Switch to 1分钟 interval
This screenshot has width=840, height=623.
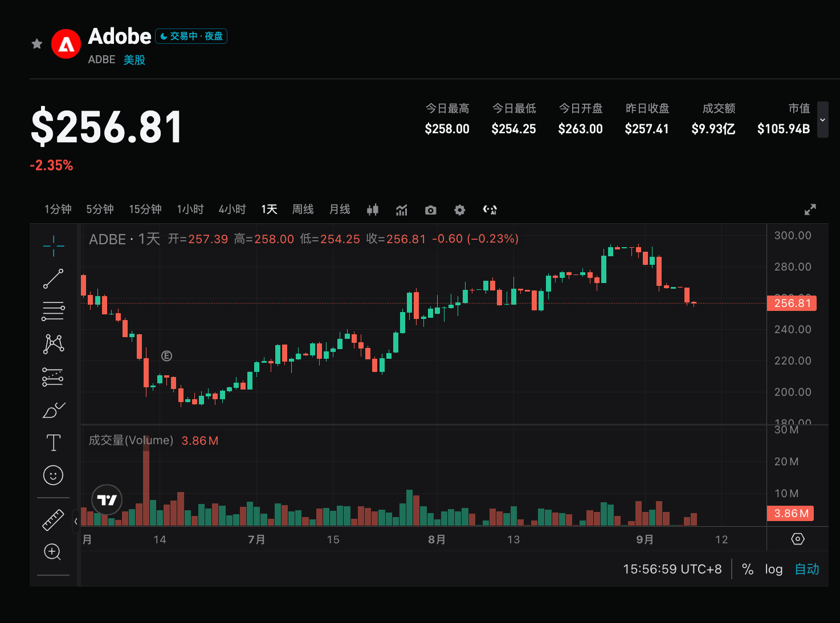[x=58, y=210]
